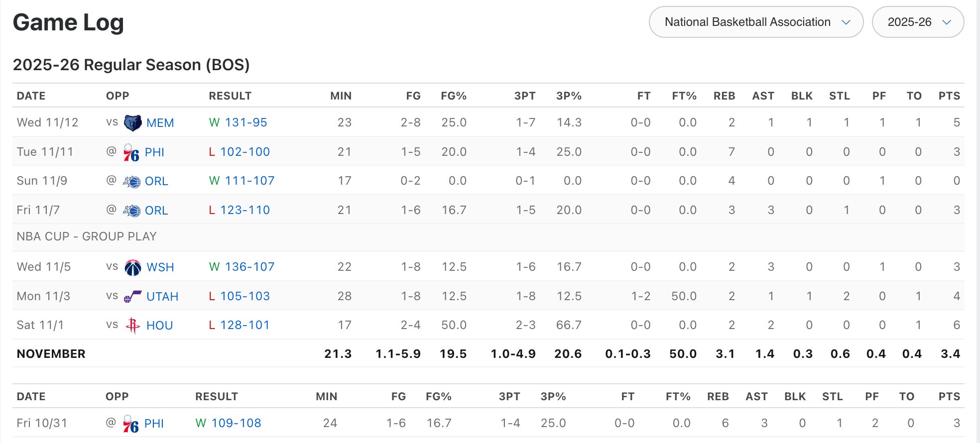Viewport: 980px width, 443px height.
Task: Click the 76ers logo in the 10/31 row
Action: coord(130,424)
